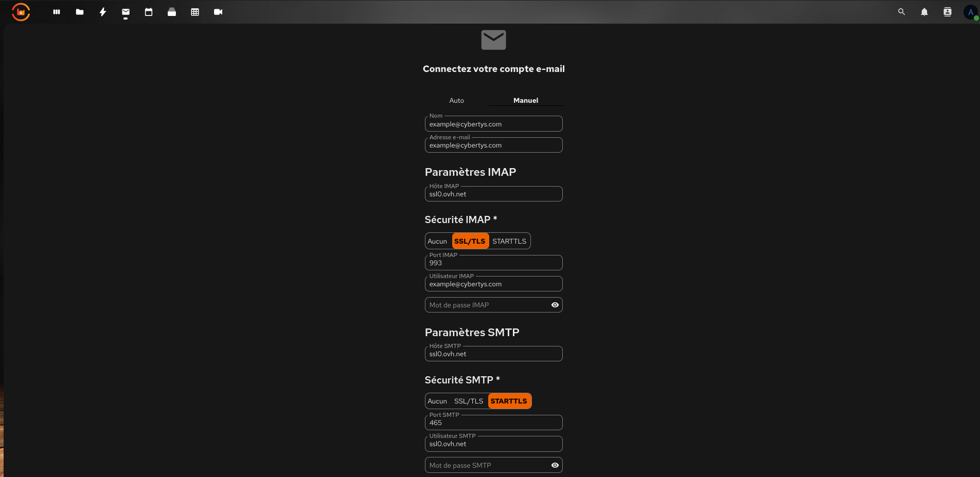The height and width of the screenshot is (477, 980).
Task: Open the Files app icon
Action: (x=80, y=12)
